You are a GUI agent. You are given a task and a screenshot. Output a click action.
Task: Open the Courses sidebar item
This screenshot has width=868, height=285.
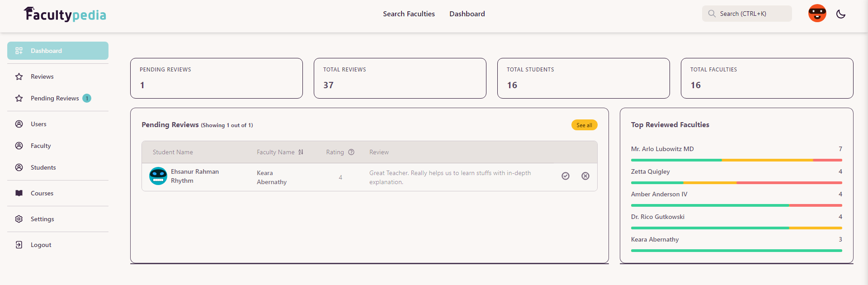[x=58, y=193]
